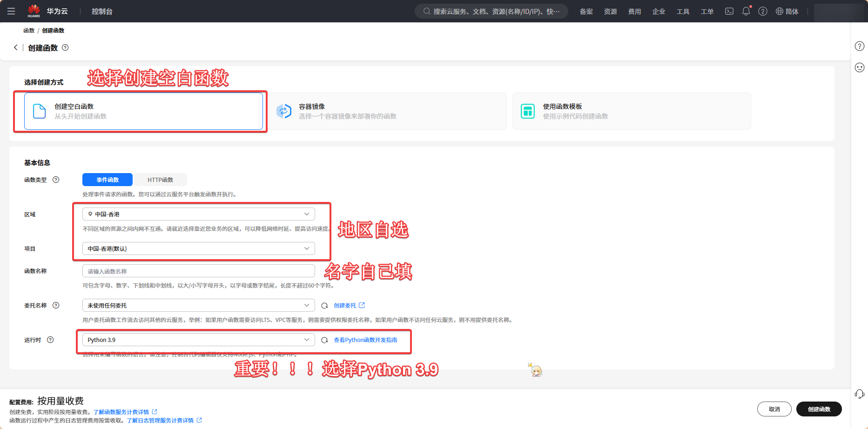
Task: Open the CloudShell terminal icon
Action: coord(729,11)
